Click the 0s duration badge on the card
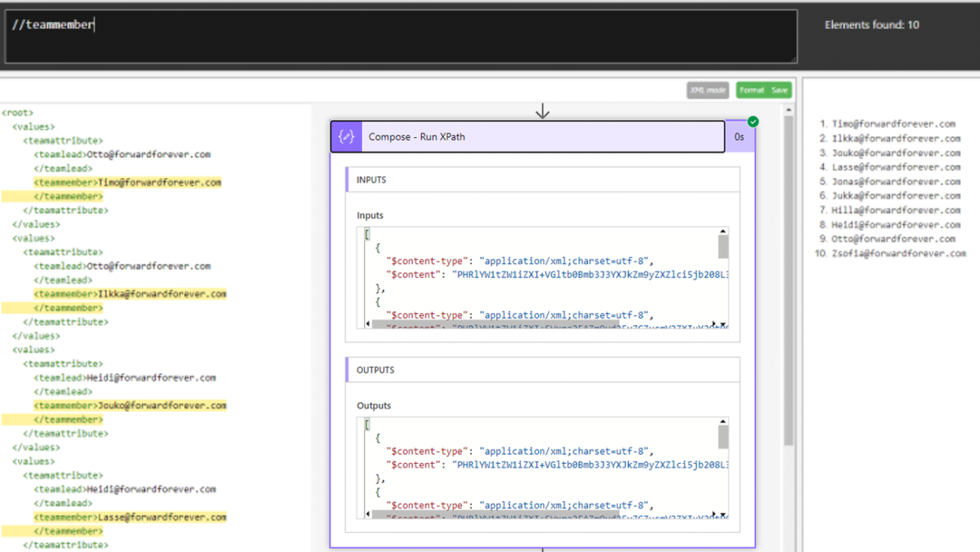This screenshot has height=552, width=980. [x=740, y=136]
